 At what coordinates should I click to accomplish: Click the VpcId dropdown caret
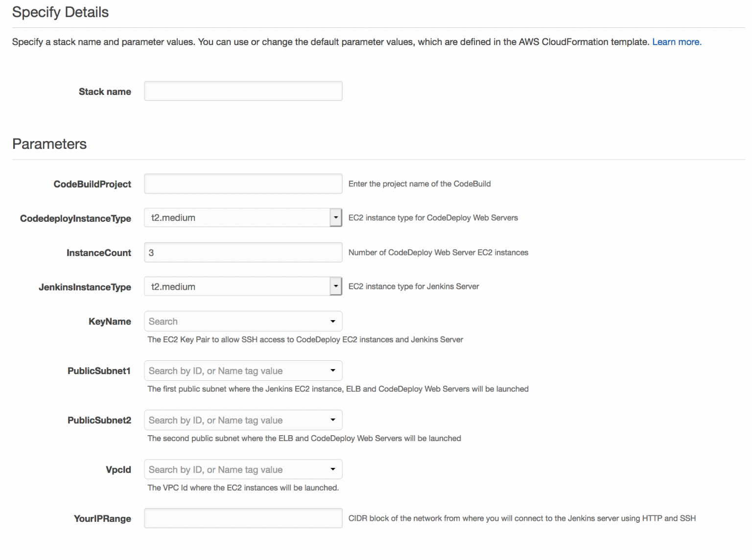pos(333,469)
